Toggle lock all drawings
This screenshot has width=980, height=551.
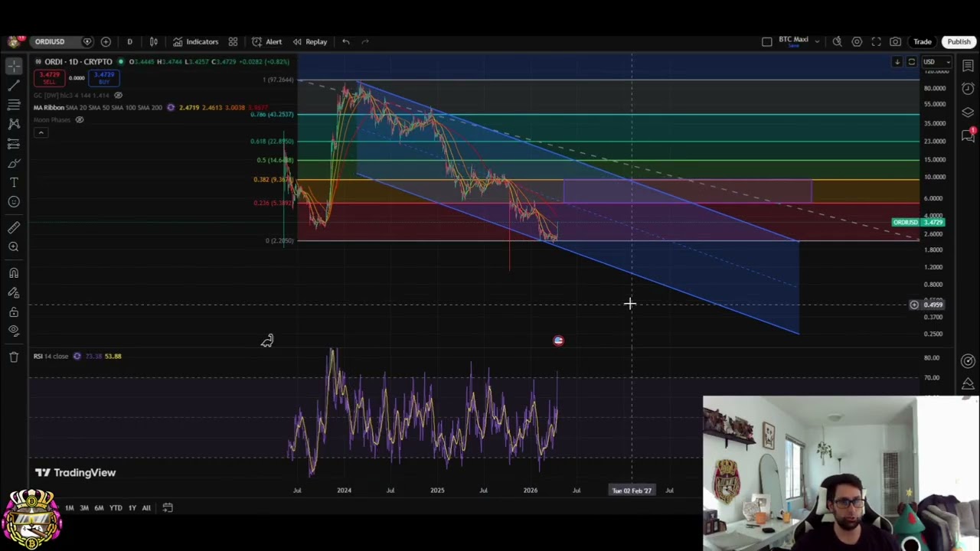point(14,311)
